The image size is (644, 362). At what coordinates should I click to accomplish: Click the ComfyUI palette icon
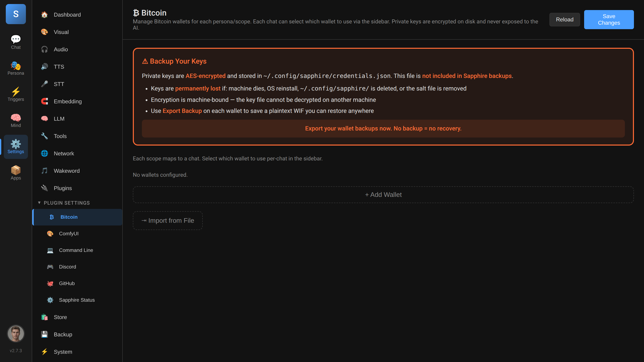[x=50, y=234]
